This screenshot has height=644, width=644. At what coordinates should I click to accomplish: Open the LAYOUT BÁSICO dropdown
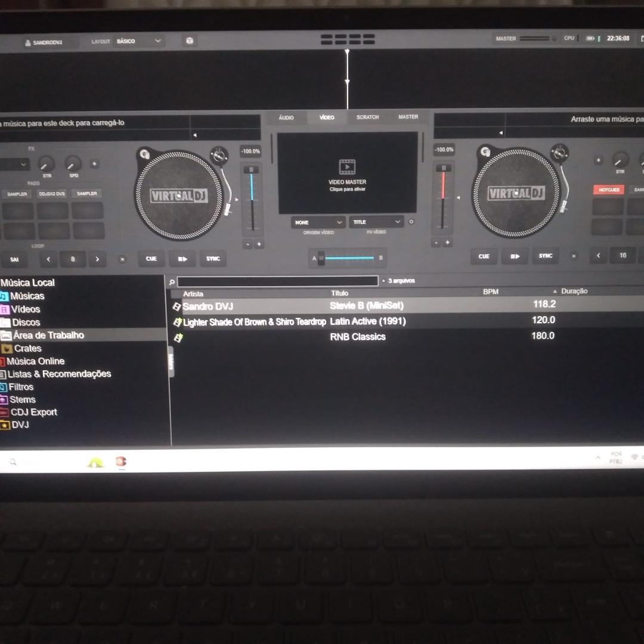pyautogui.click(x=138, y=41)
